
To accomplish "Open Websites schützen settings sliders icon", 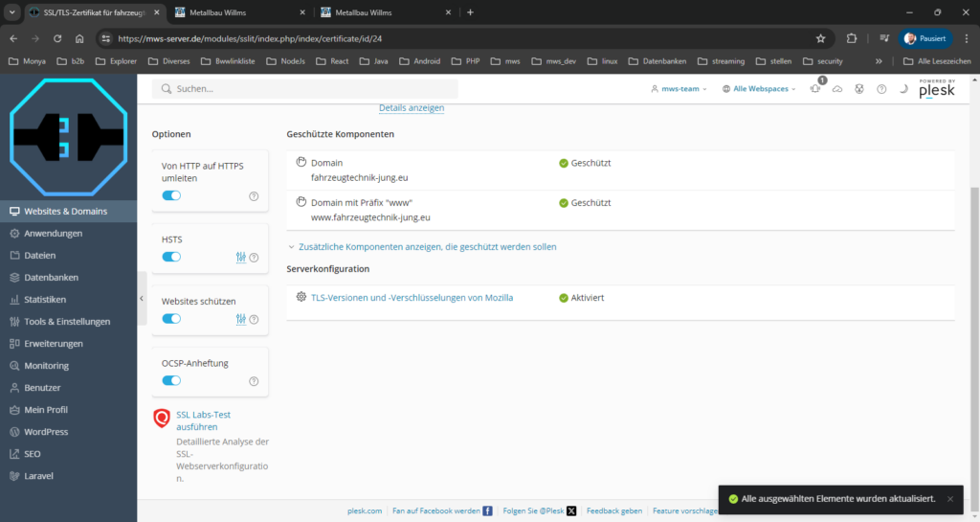I will tap(241, 319).
